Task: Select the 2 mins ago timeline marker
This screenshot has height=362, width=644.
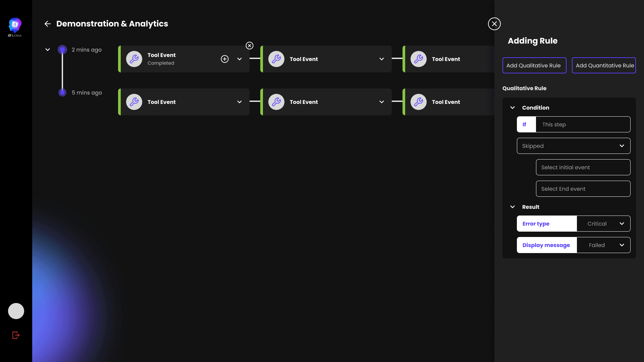Action: tap(62, 50)
